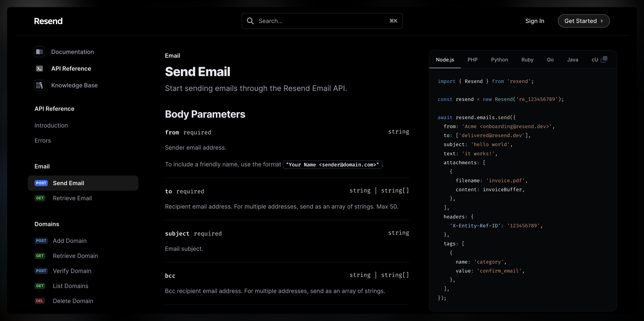Click the "Email" sidebar group heading
The image size is (644, 321).
point(42,166)
